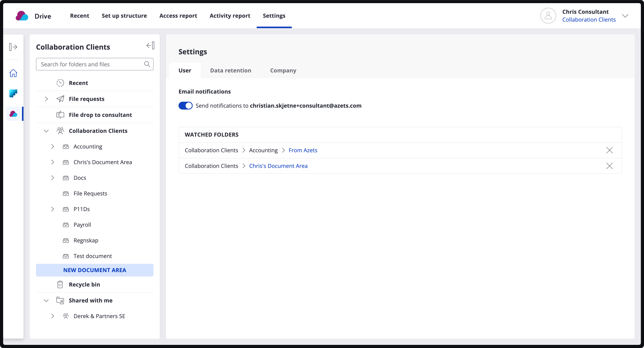Image resolution: width=644 pixels, height=348 pixels.
Task: Select the Payroll folder
Action: [82, 225]
